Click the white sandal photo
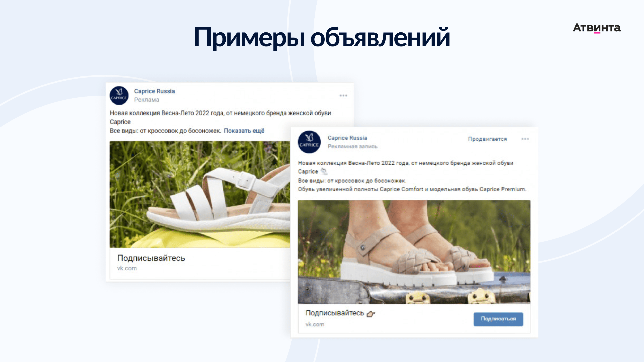Image resolution: width=644 pixels, height=362 pixels. [x=200, y=194]
